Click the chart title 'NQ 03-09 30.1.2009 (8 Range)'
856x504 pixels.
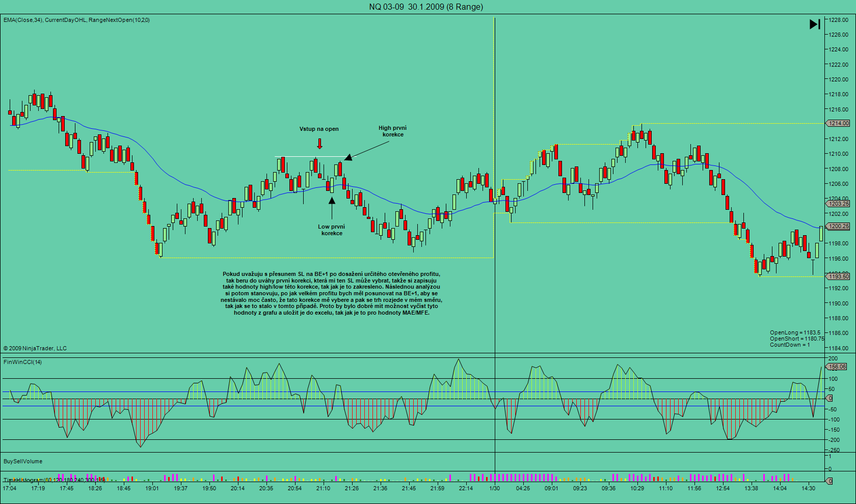[x=426, y=7]
